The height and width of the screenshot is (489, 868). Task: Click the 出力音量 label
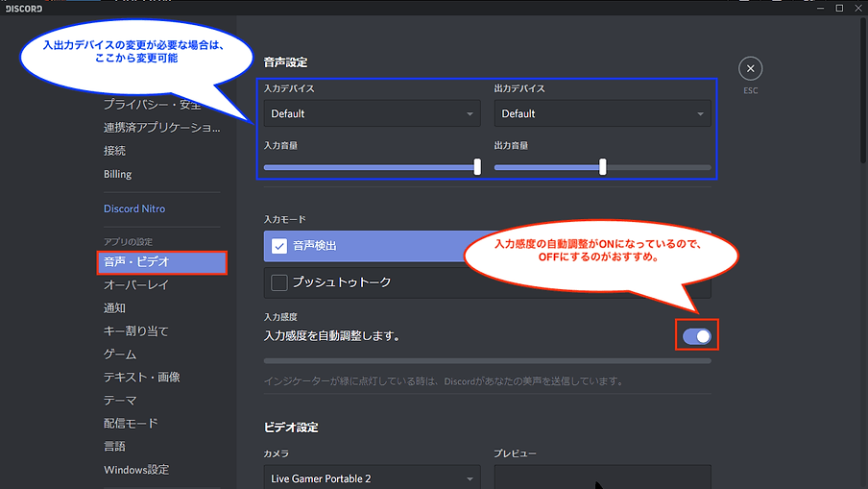point(511,146)
